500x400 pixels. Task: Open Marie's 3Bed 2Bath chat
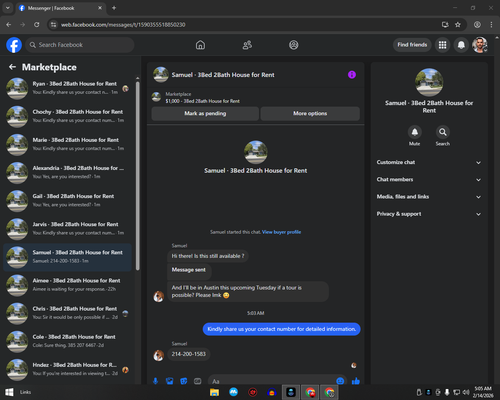67,145
